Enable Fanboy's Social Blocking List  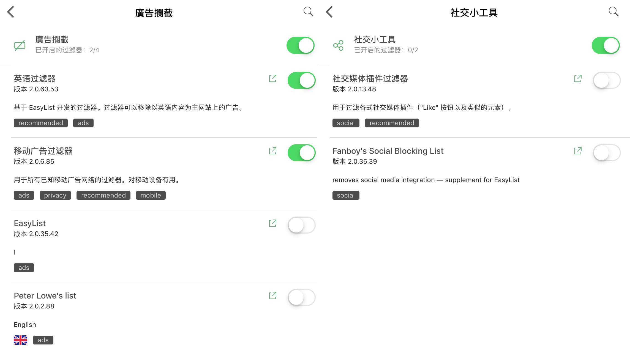(607, 153)
